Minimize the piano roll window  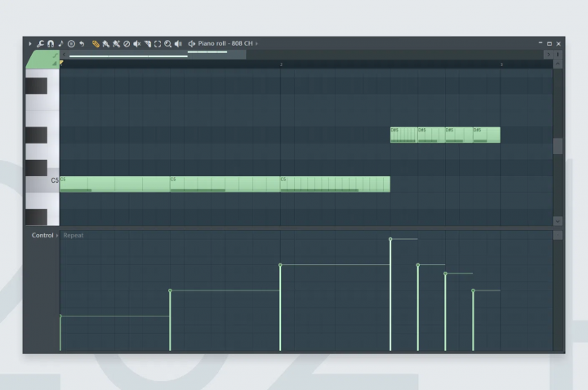pos(541,43)
